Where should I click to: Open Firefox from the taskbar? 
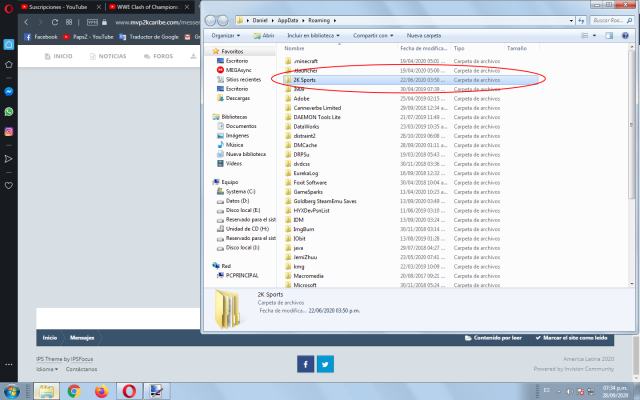click(x=102, y=391)
